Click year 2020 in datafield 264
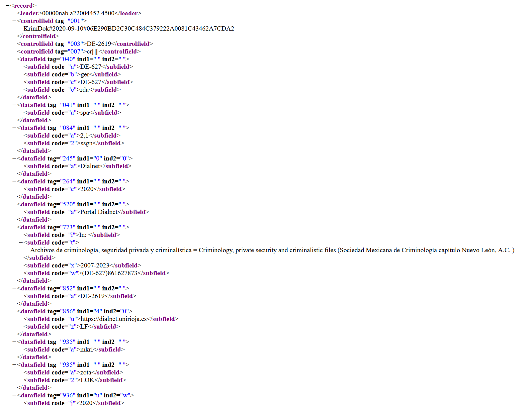The height and width of the screenshot is (406, 532). pyautogui.click(x=87, y=189)
